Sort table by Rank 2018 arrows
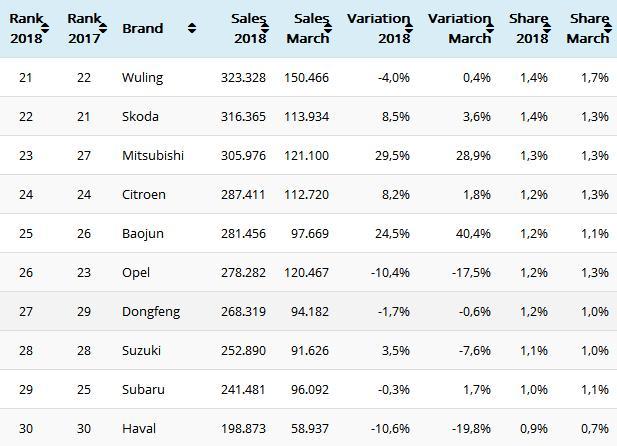This screenshot has height=446, width=617. (46, 28)
